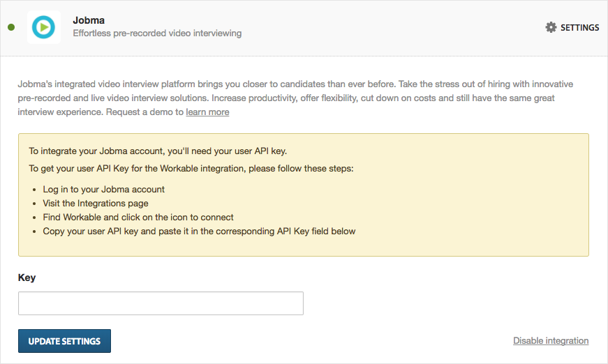Click the "Log in to your Jobma account" step
This screenshot has height=364, width=608.
[x=103, y=190]
